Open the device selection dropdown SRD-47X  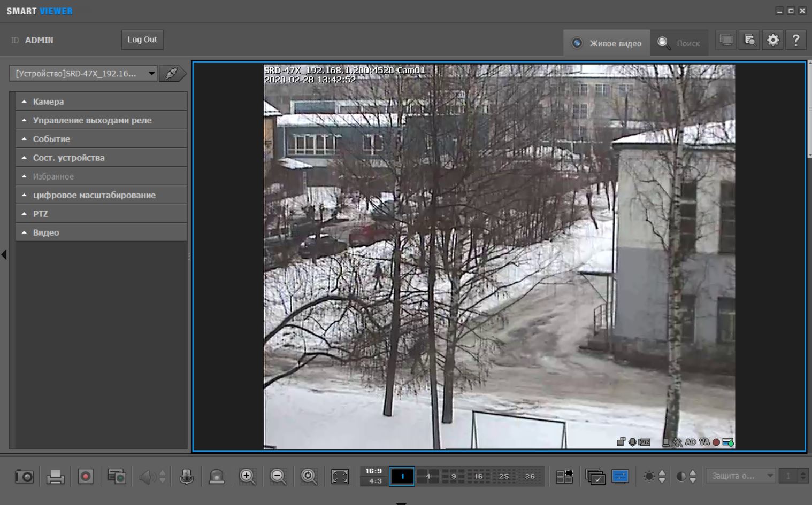pos(83,74)
